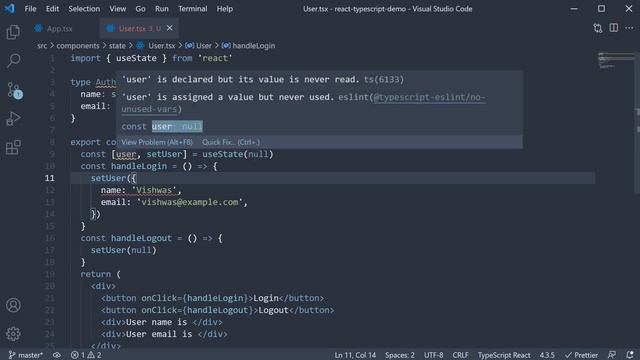Click handleLogin in the breadcrumb
Screen dimensions: 640x360
click(x=253, y=46)
